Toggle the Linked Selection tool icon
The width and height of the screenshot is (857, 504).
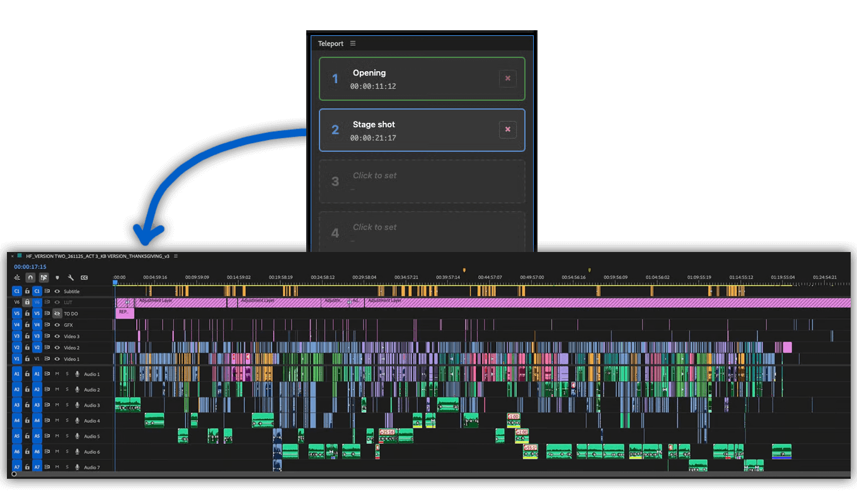[44, 277]
